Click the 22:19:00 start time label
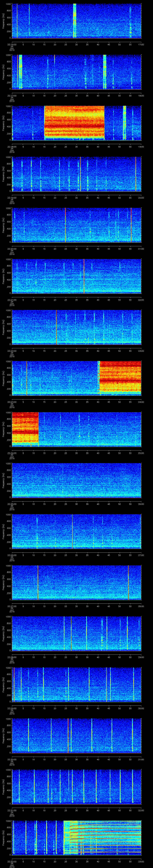Screen dimensions: 153x868 point(12,197)
